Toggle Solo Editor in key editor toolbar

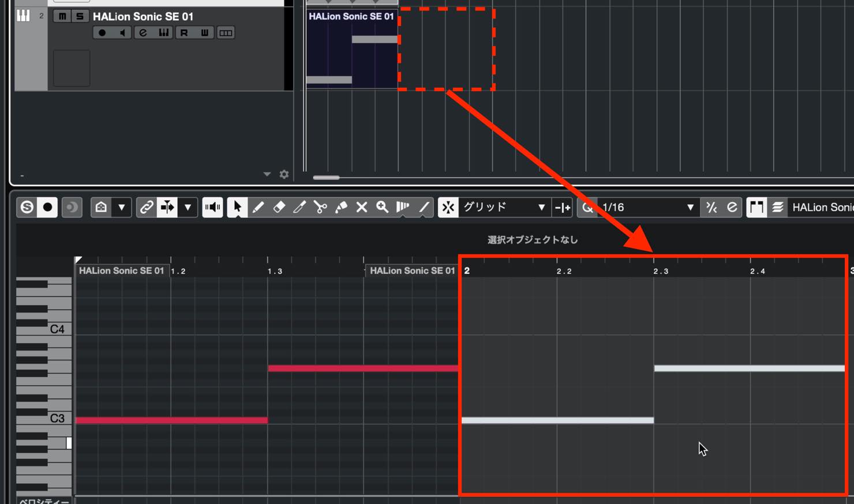tap(27, 207)
